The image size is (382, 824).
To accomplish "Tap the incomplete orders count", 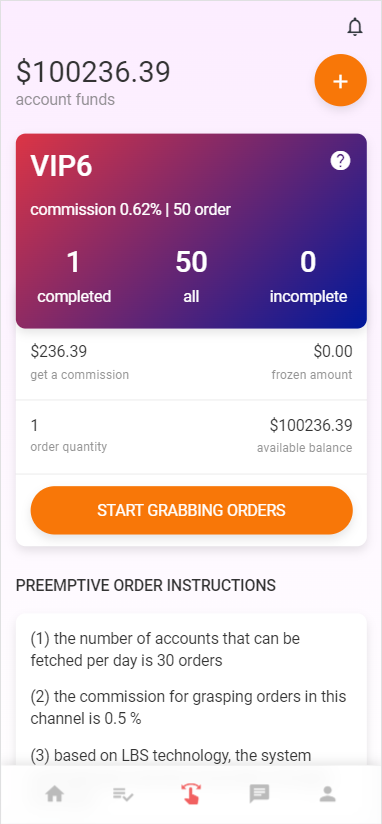I will [x=308, y=262].
